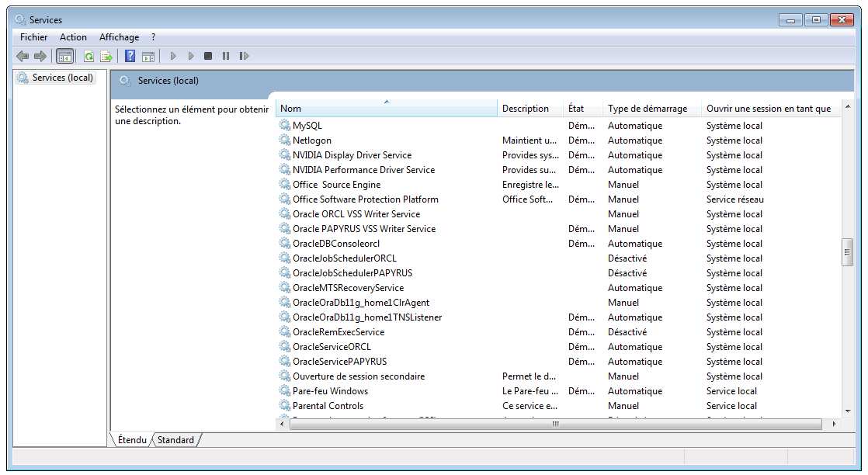
Task: Sort services by the Nom column header
Action: (386, 109)
